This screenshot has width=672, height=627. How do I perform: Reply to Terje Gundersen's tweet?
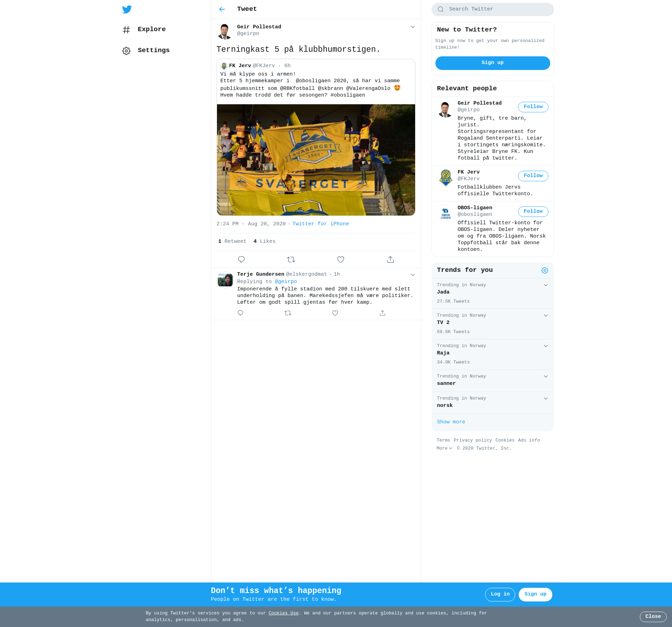240,313
